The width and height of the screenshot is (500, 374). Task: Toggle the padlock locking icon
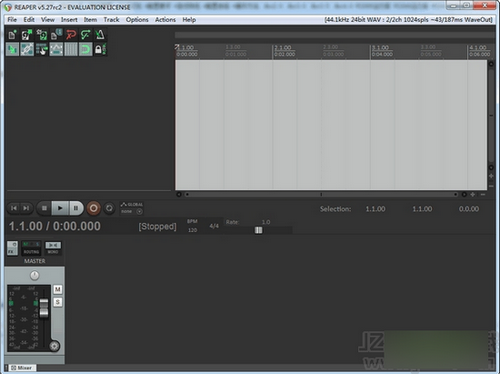click(100, 50)
